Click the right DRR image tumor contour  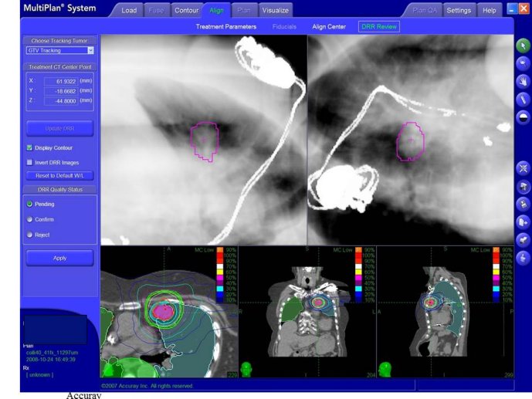(410, 141)
